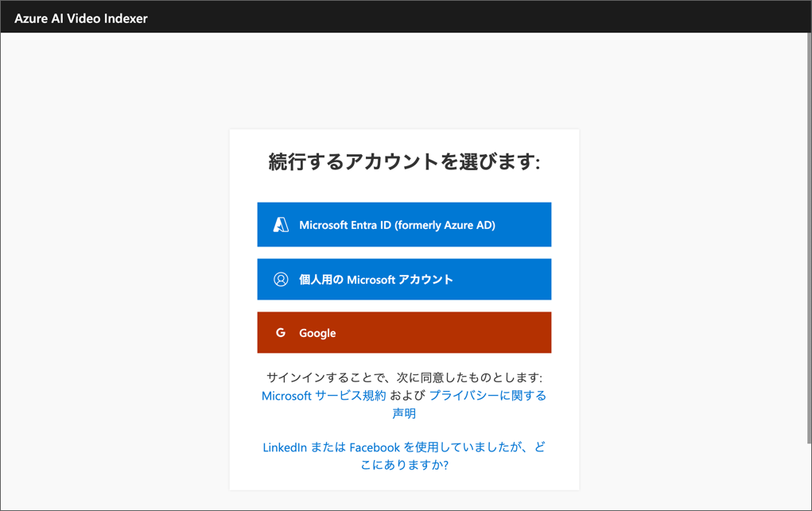
Task: Click the vertical page scrollbar
Action: coord(809,238)
